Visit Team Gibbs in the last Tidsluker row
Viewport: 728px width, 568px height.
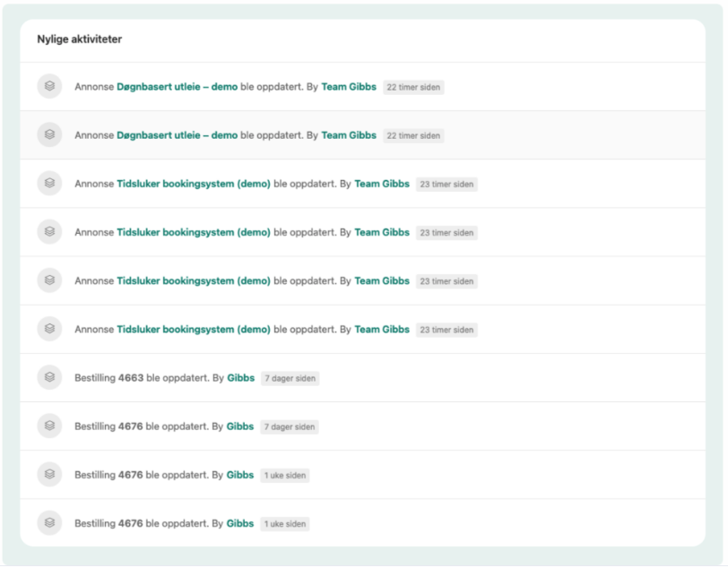(x=382, y=330)
